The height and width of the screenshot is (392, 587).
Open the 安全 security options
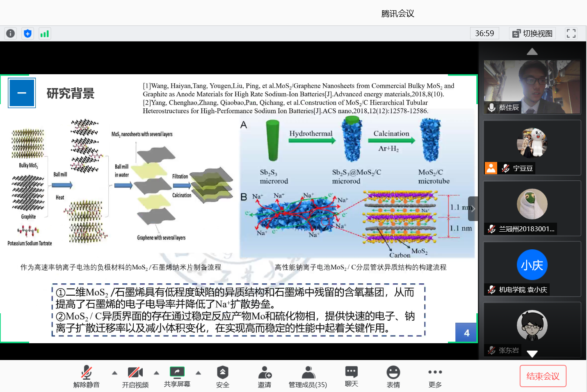pos(222,376)
